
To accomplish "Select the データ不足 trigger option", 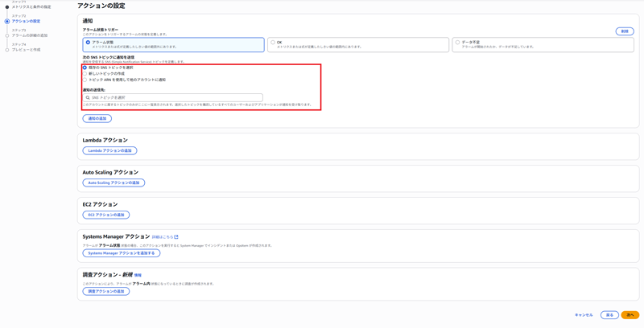I will click(457, 43).
